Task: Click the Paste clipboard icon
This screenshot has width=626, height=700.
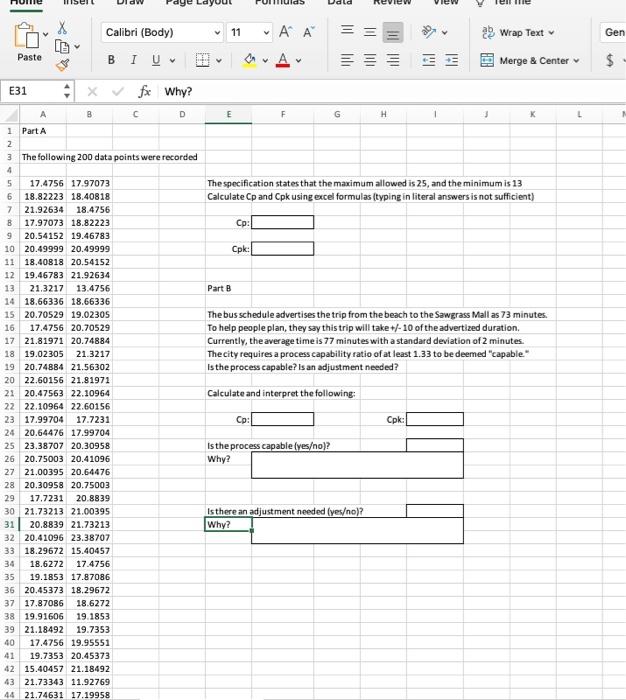Action: coord(26,35)
